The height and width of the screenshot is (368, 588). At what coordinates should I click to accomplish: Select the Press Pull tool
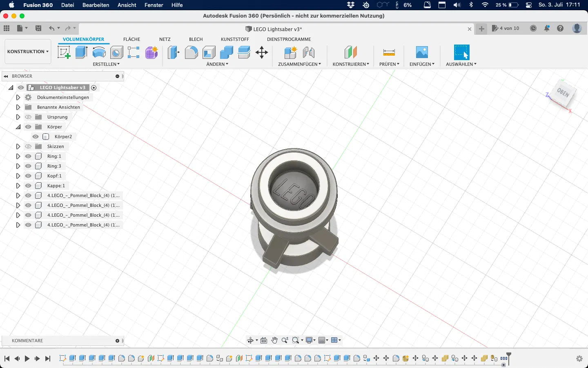coord(174,52)
